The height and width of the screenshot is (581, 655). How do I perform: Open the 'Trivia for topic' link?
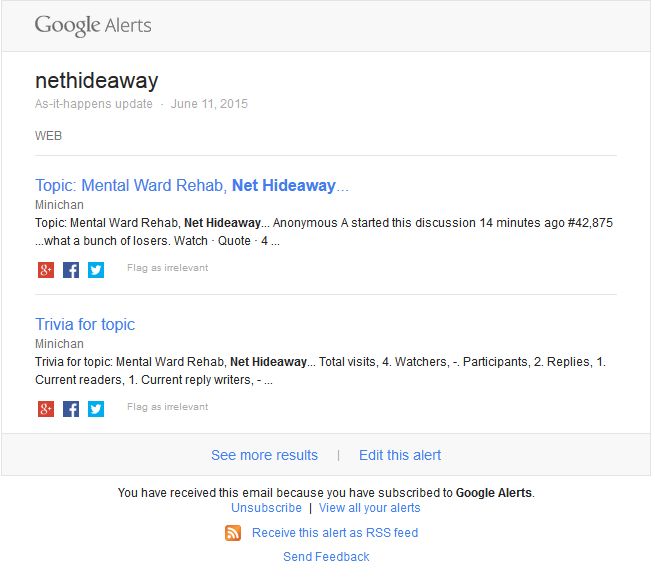pos(85,325)
